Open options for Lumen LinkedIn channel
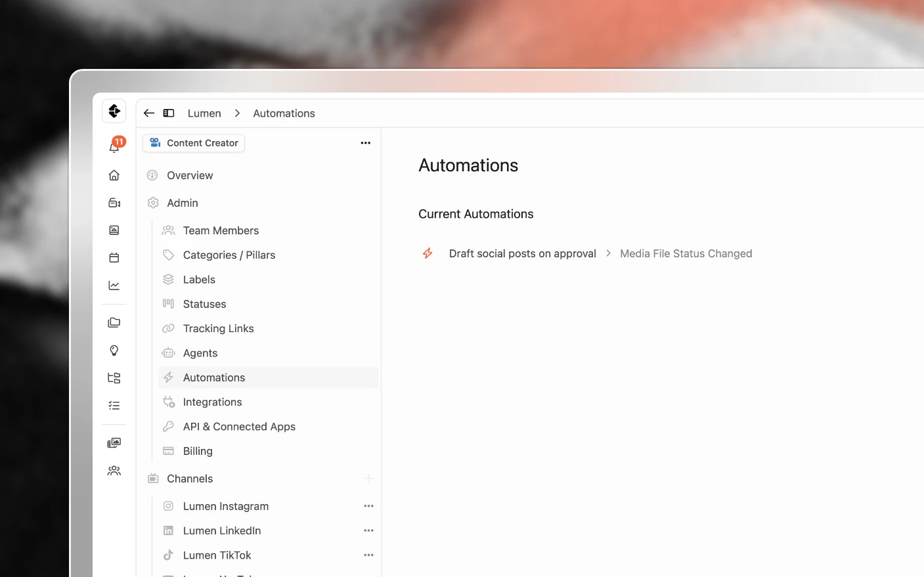This screenshot has height=577, width=924. 369,530
